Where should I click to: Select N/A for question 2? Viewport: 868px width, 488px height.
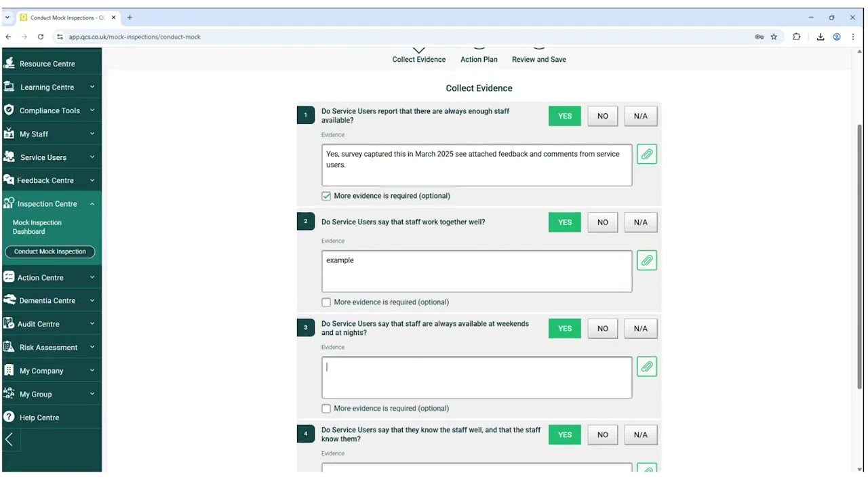tap(641, 222)
